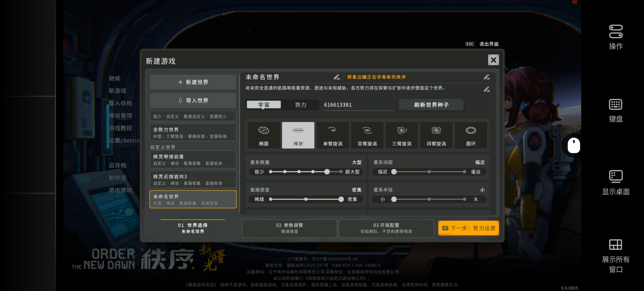This screenshot has height=291, width=644.
Task: Edit the world name with pencil icon
Action: pos(337,77)
